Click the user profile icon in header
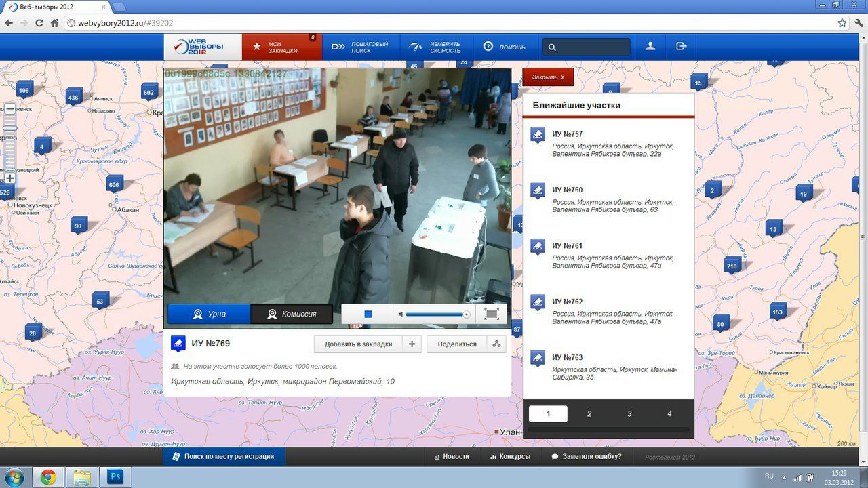Image resolution: width=868 pixels, height=488 pixels. 650,47
